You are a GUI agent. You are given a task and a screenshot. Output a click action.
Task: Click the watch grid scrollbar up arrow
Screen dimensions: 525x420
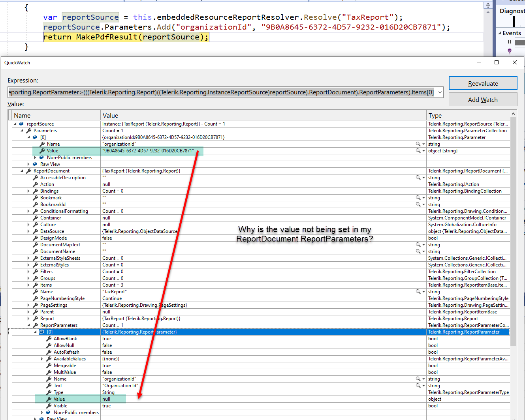(x=513, y=114)
